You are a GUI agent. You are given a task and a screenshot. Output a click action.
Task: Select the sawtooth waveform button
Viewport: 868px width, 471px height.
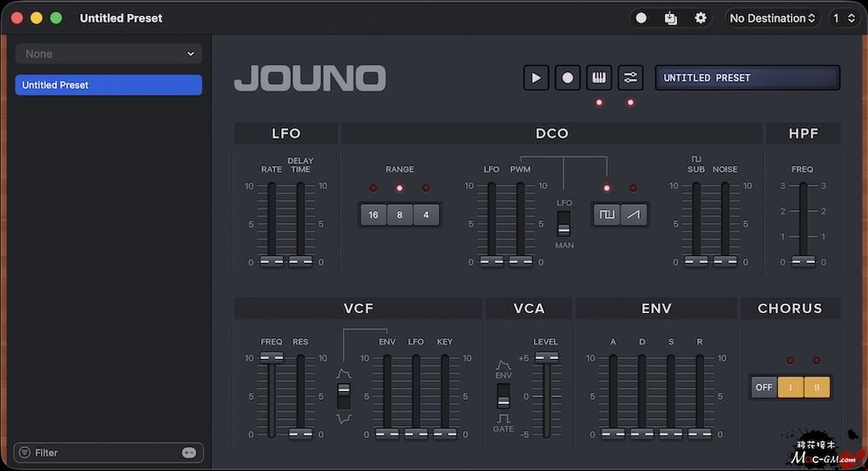coord(634,214)
